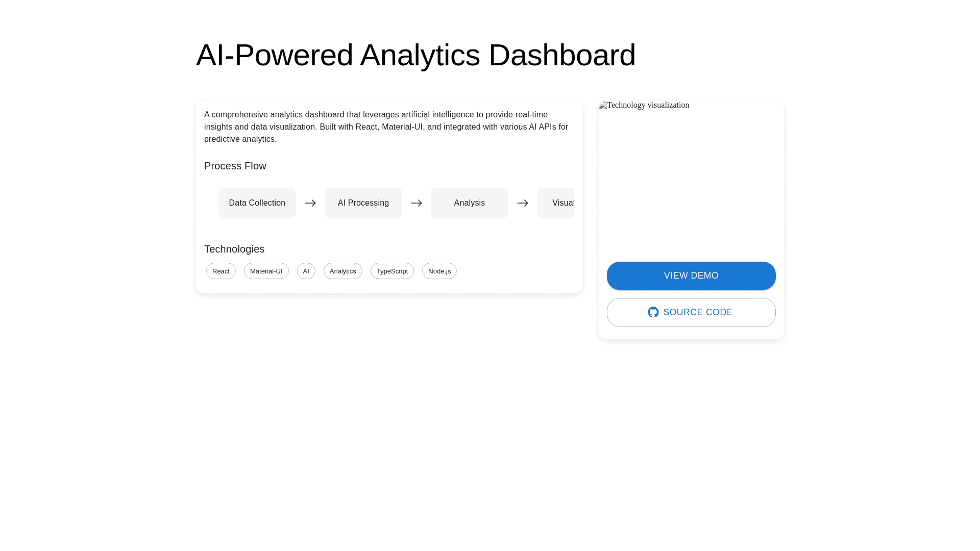Viewport: 980px width, 551px height.
Task: Click the Technologies heading
Action: [x=234, y=249]
